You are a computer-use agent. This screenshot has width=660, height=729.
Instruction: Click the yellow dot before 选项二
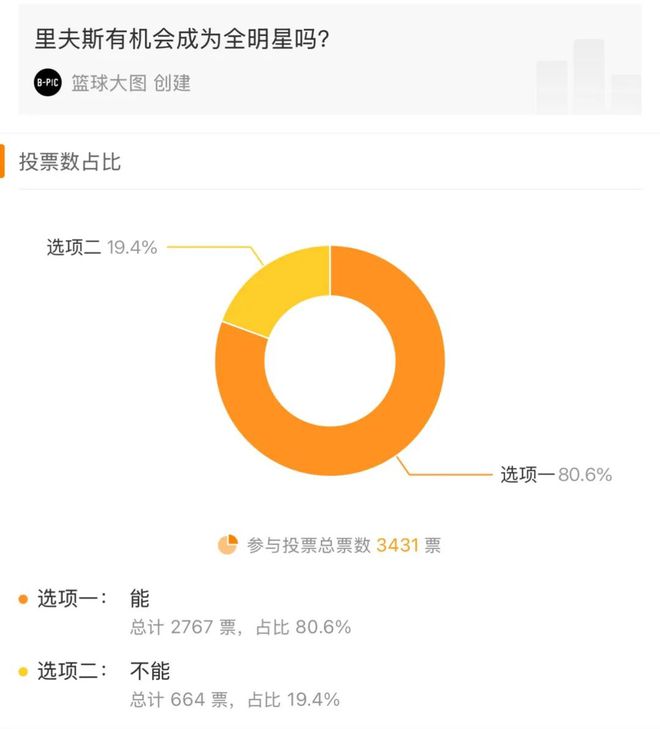click(x=23, y=671)
